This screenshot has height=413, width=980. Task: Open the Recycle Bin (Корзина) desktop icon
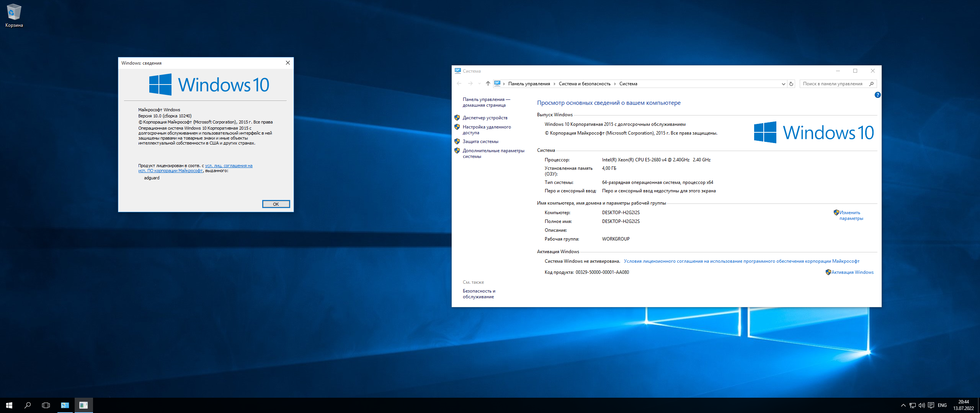(14, 16)
